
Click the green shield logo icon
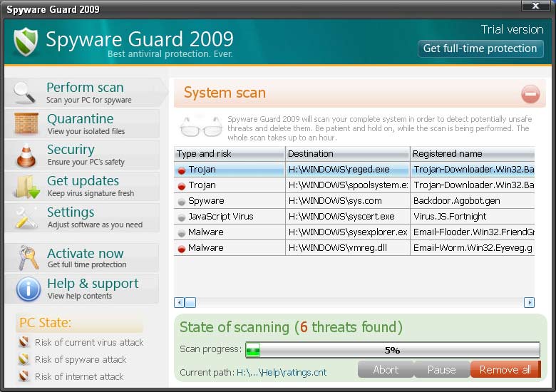26,41
